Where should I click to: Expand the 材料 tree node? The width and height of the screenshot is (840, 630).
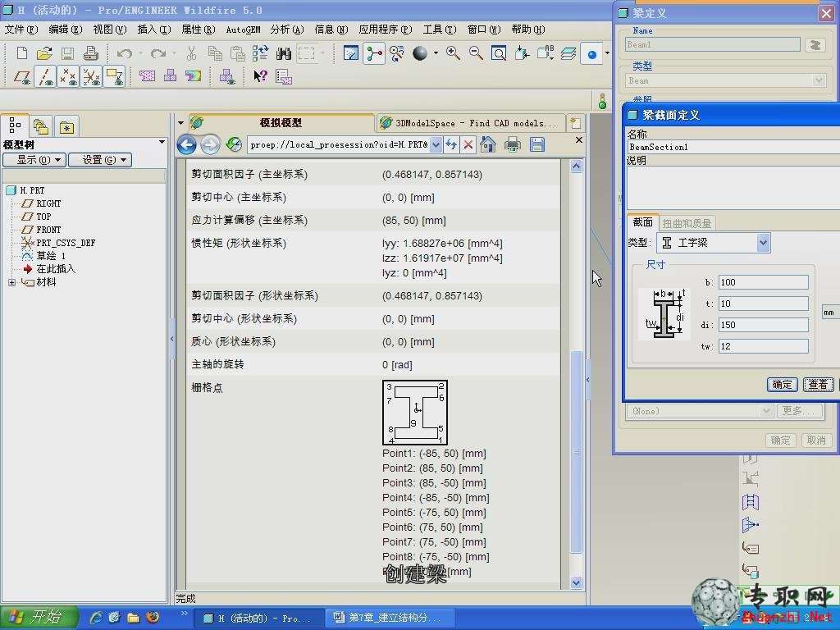pos(11,282)
